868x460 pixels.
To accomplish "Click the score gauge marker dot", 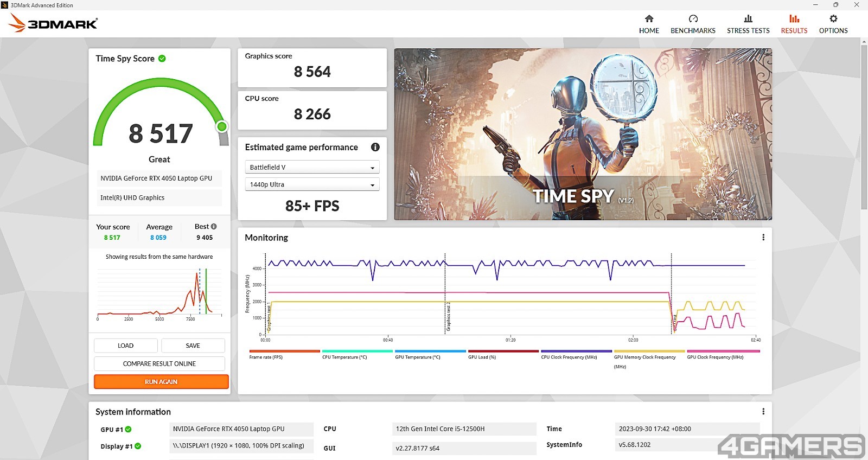I will [222, 126].
